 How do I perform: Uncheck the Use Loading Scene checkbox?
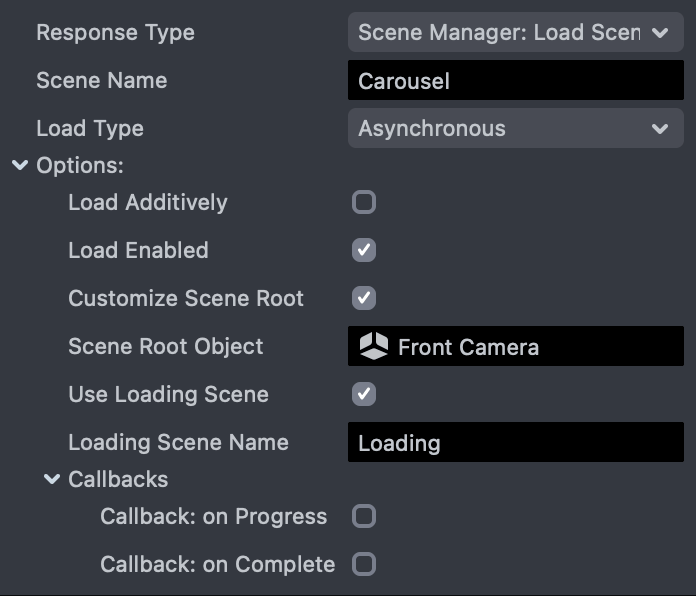pos(364,394)
